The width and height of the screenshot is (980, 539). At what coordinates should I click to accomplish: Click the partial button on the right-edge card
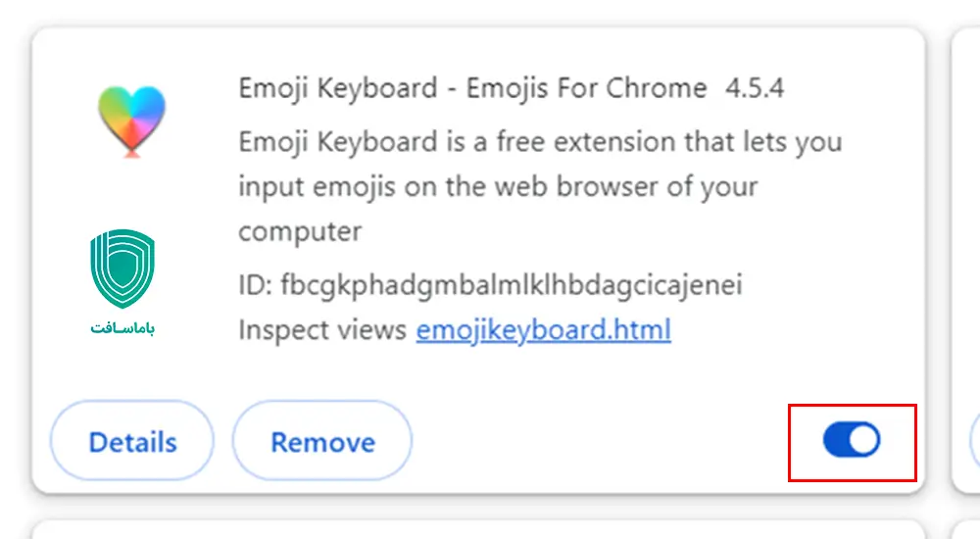click(974, 441)
